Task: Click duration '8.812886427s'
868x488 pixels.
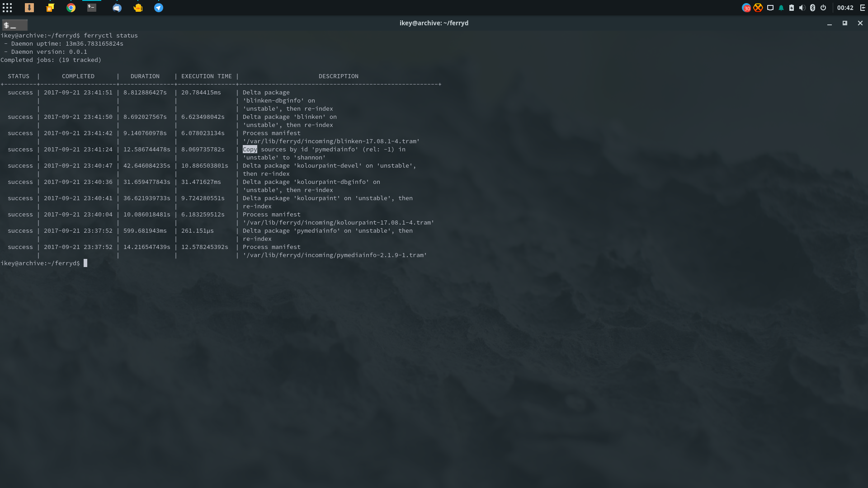Action: 145,93
